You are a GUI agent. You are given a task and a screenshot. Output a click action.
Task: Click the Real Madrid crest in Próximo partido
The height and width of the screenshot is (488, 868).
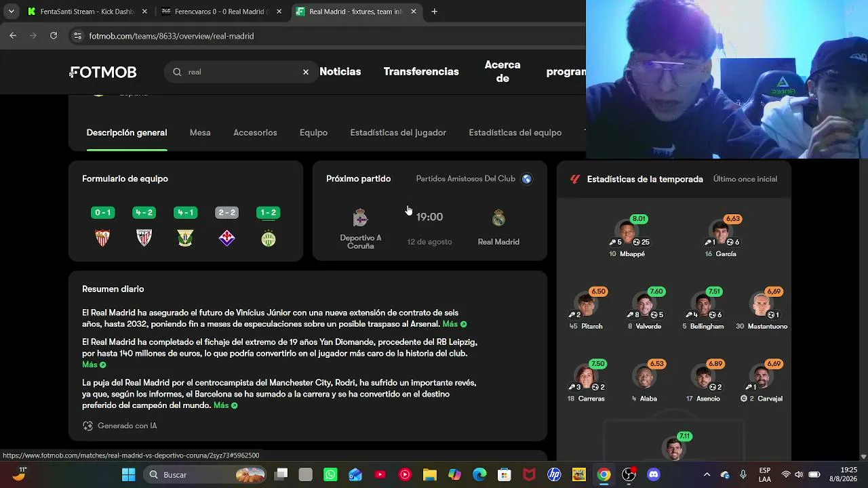pyautogui.click(x=498, y=218)
